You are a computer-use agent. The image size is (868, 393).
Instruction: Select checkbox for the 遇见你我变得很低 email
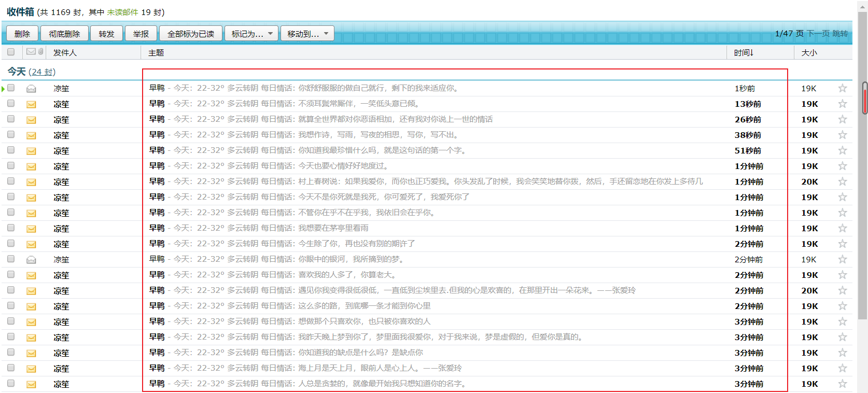pos(11,290)
